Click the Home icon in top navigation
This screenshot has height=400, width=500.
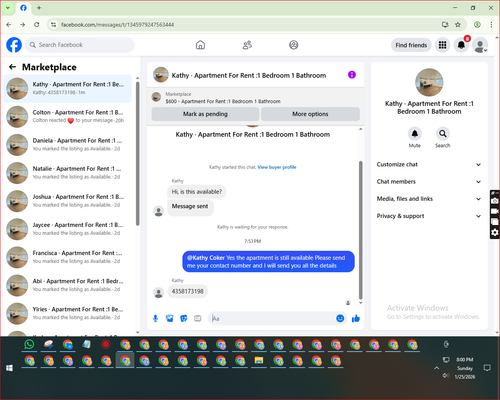pos(200,45)
